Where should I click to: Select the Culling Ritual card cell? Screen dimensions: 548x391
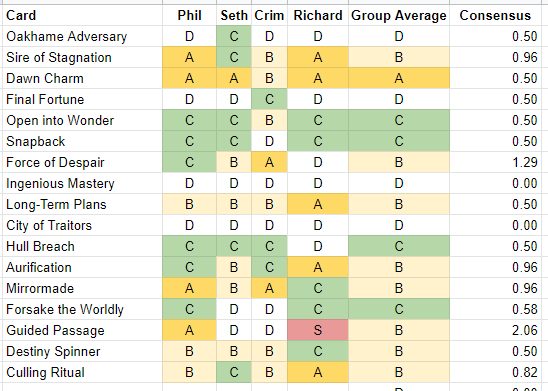(x=82, y=372)
